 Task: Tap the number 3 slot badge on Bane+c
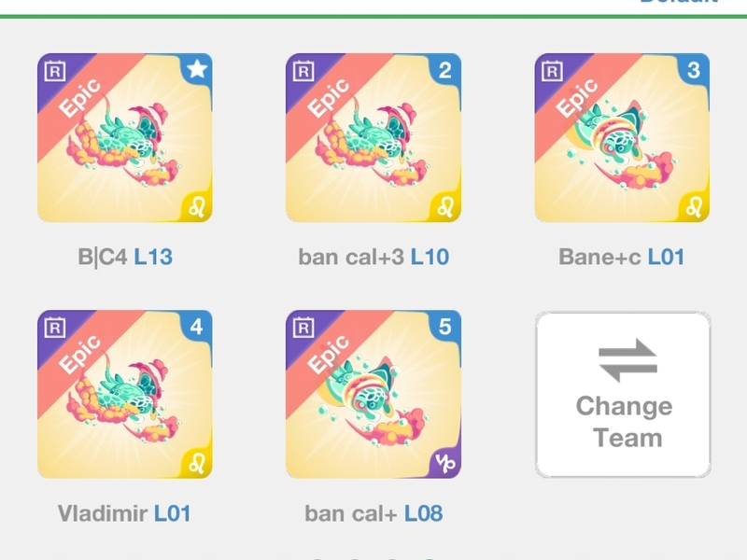[694, 70]
